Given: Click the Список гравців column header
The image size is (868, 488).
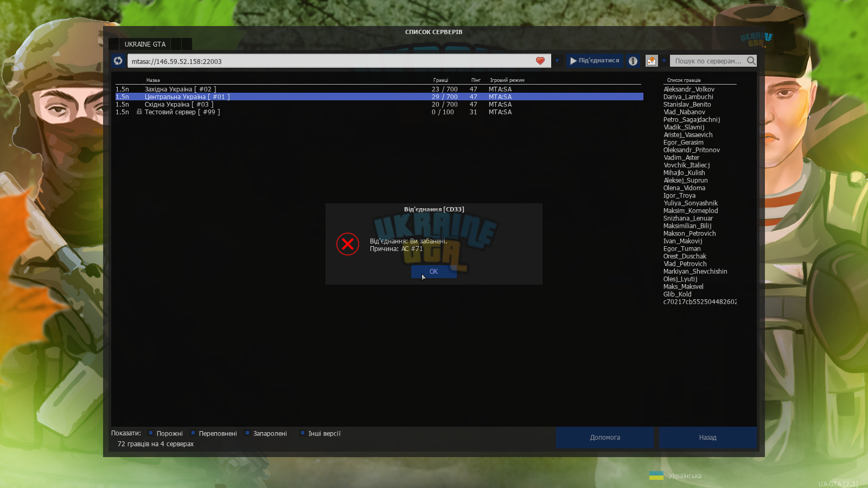Looking at the screenshot, I should [x=684, y=80].
